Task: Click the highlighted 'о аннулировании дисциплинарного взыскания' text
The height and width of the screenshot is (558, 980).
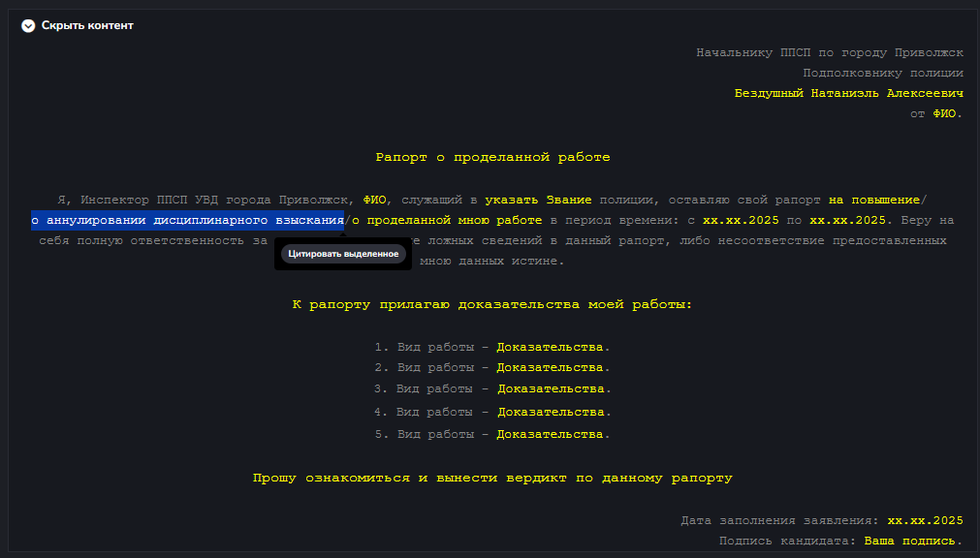Action: point(187,220)
